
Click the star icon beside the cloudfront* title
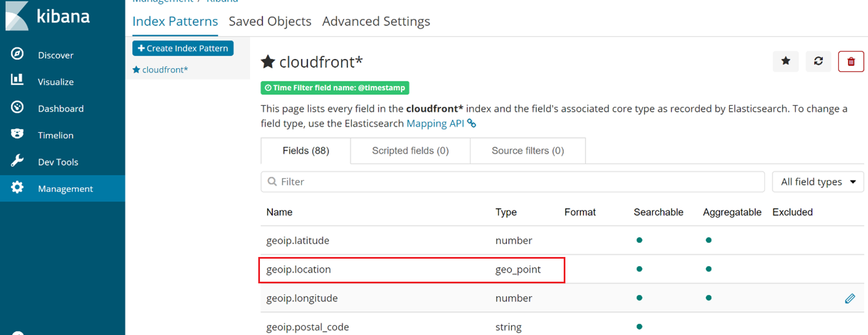268,62
